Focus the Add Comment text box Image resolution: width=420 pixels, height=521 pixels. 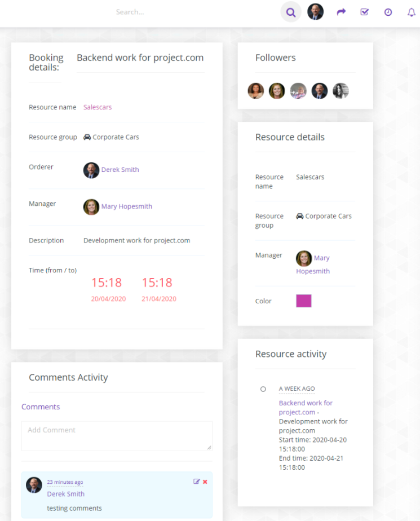[117, 436]
